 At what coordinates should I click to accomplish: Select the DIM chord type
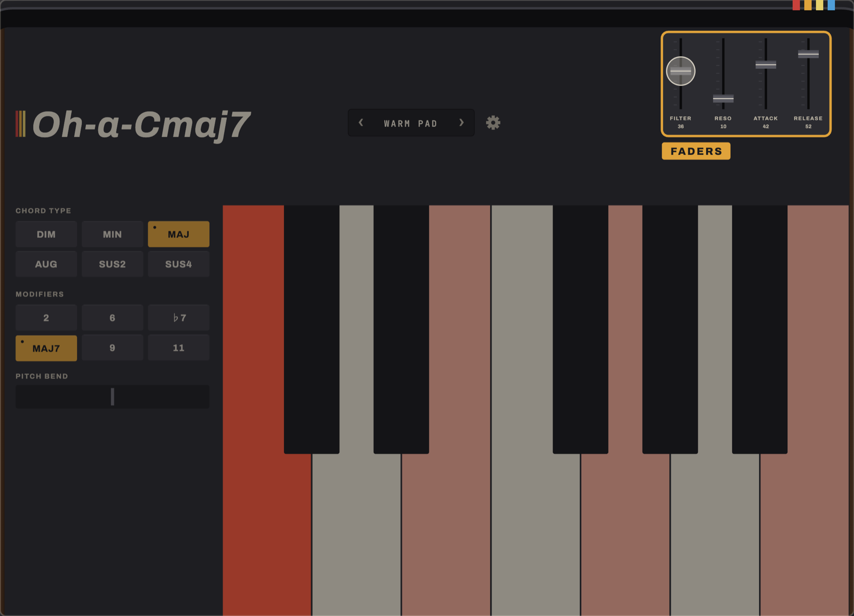(x=46, y=234)
